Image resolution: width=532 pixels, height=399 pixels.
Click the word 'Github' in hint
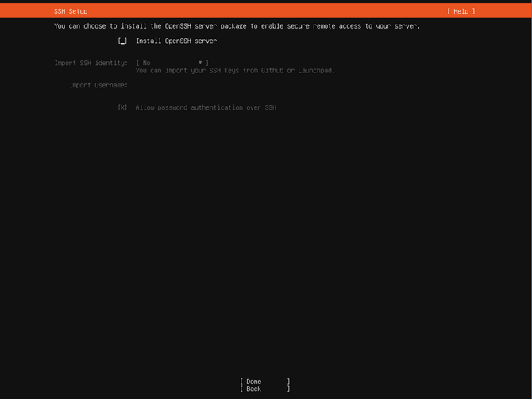[x=272, y=71]
